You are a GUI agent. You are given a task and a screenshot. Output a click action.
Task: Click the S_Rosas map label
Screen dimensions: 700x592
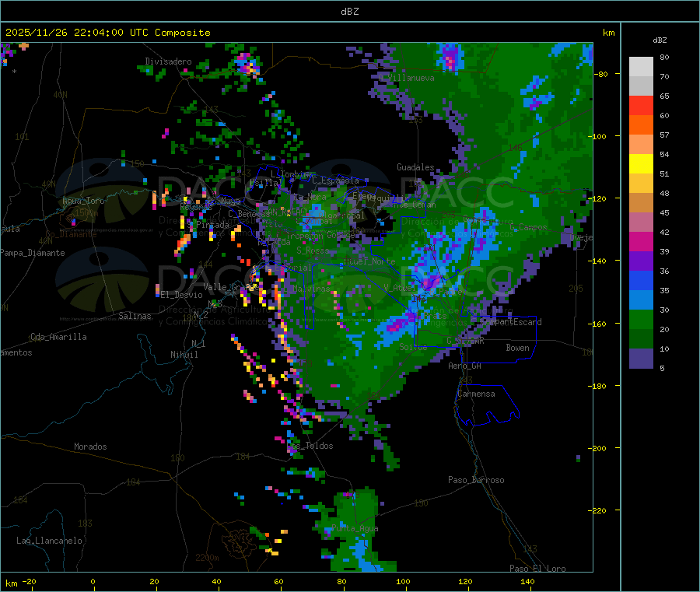313,250
